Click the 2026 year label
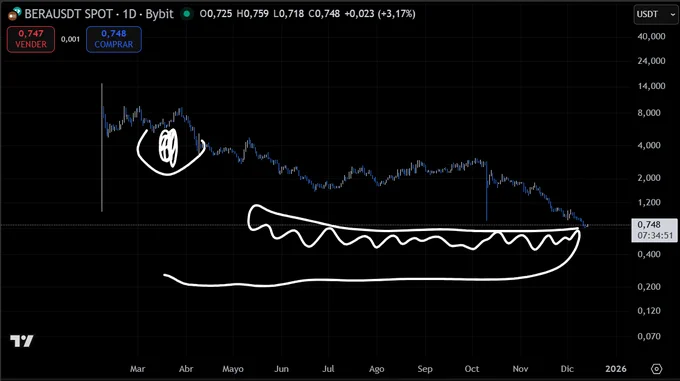Viewport: 680px width, 381px height. tap(616, 369)
